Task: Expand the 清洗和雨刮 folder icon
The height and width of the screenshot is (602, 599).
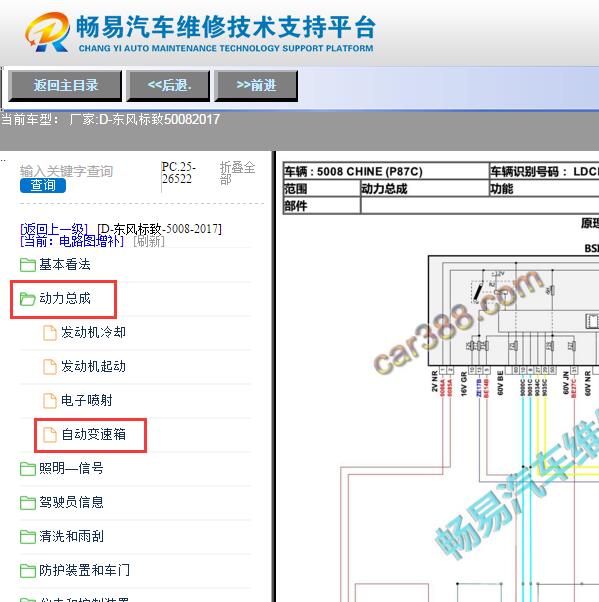Action: (x=28, y=537)
